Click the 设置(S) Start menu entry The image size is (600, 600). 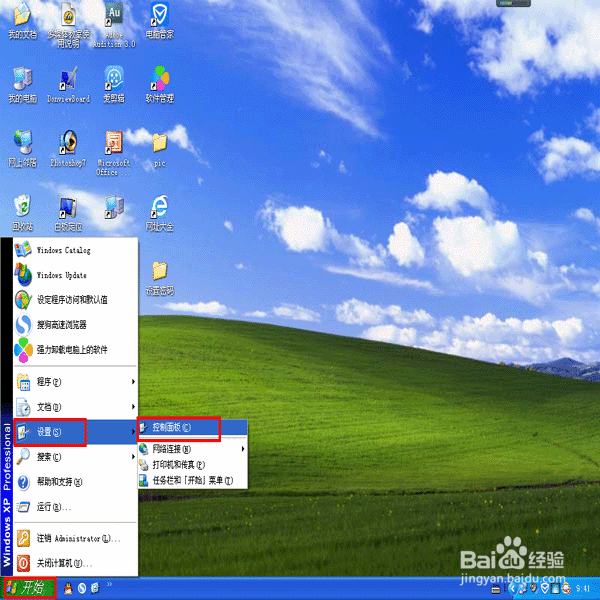(75, 432)
